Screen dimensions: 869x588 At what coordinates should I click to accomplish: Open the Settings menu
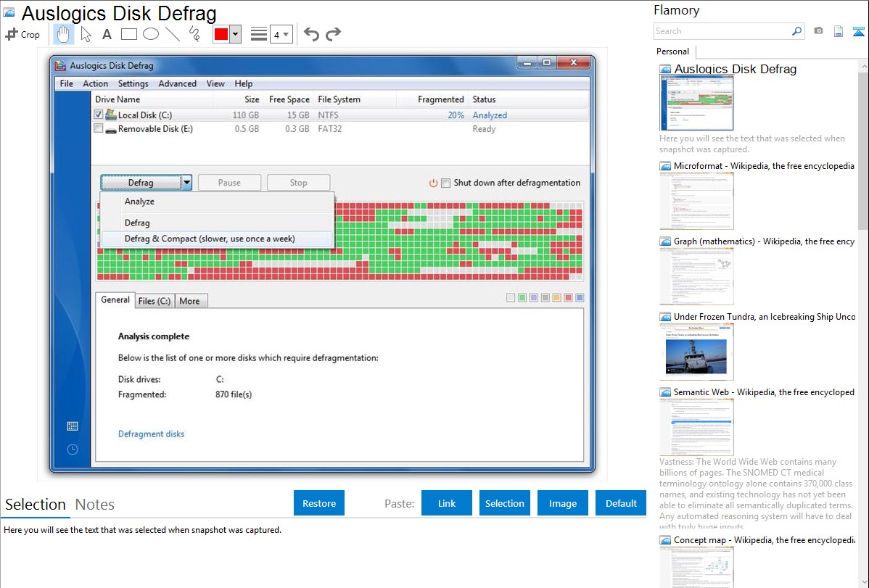133,83
